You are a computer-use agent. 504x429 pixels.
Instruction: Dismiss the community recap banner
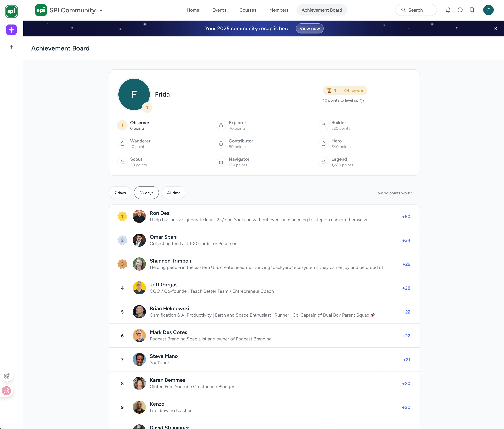pyautogui.click(x=496, y=28)
